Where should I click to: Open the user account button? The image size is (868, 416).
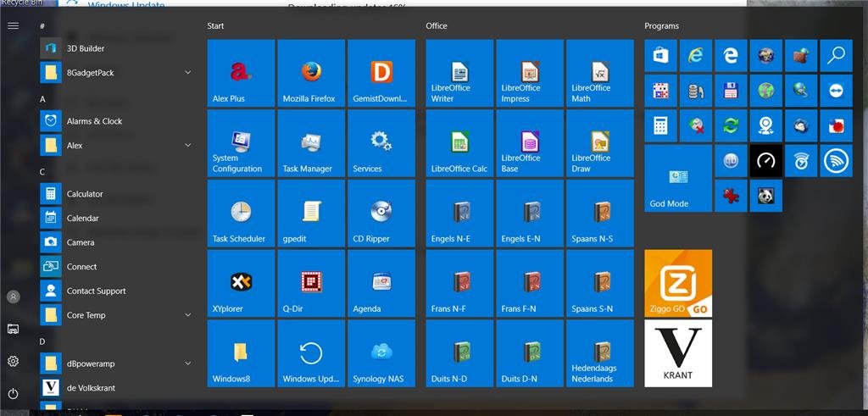14,297
